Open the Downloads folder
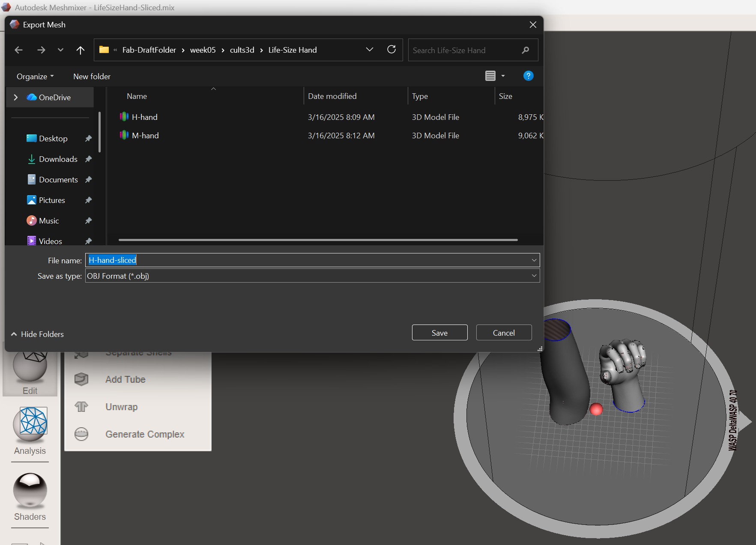 point(58,159)
